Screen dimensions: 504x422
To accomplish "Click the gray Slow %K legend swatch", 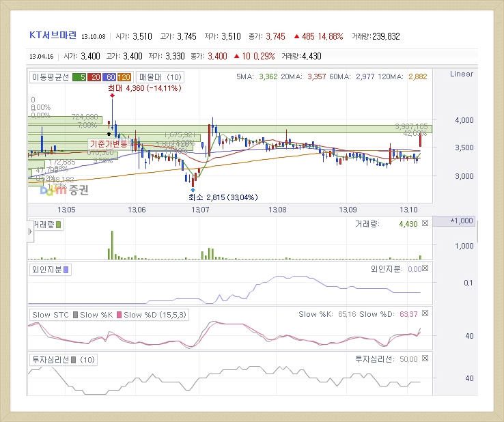I will [x=75, y=315].
